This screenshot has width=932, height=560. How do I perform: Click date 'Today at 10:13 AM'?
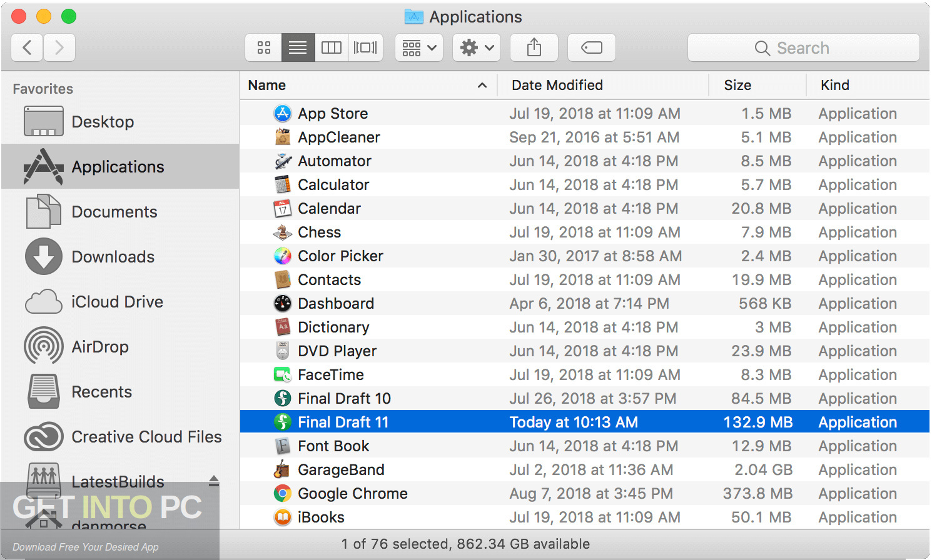574,422
